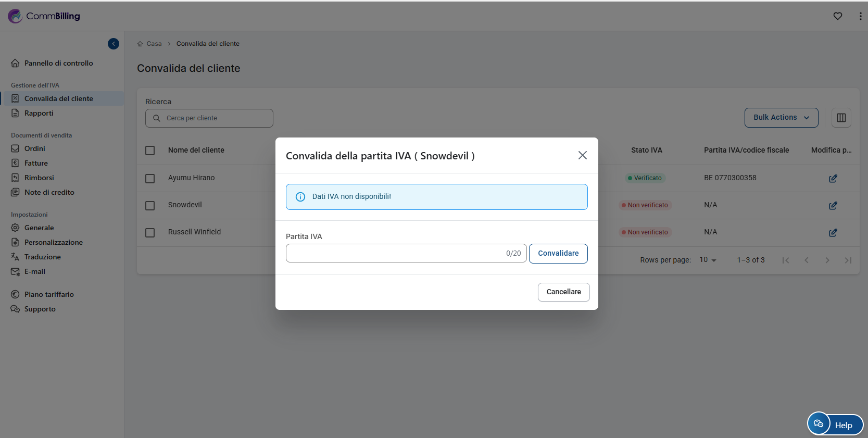Open Piano tariffario in the sidebar

tap(49, 294)
